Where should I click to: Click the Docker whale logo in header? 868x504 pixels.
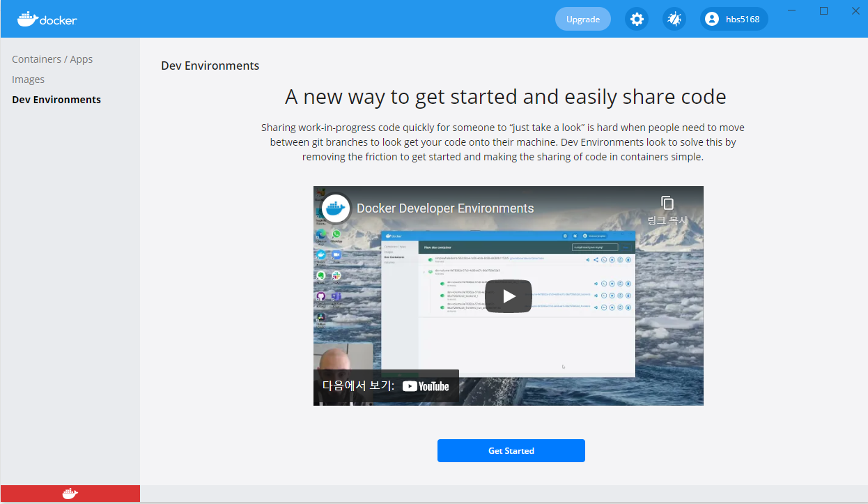point(47,19)
